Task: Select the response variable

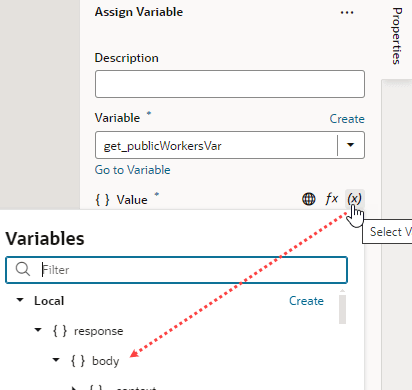Action: 99,331
